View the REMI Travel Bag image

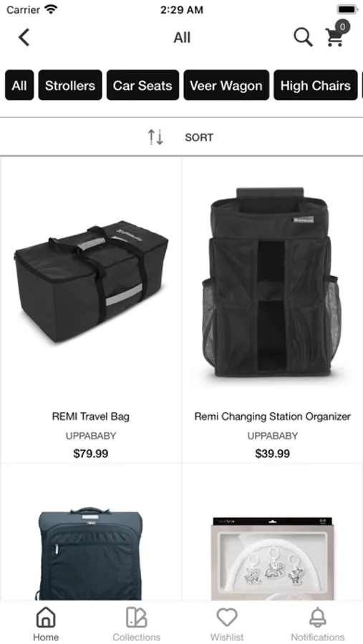pos(91,282)
